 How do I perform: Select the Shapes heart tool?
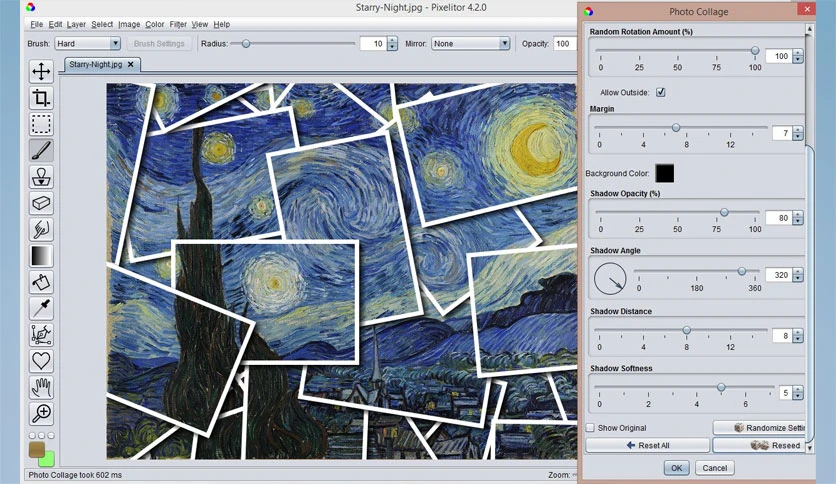41,361
